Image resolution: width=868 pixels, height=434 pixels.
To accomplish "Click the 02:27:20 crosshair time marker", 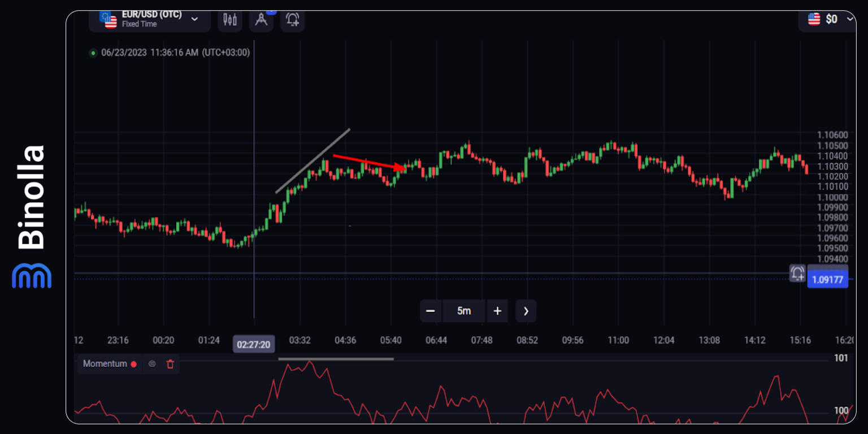I will point(254,344).
